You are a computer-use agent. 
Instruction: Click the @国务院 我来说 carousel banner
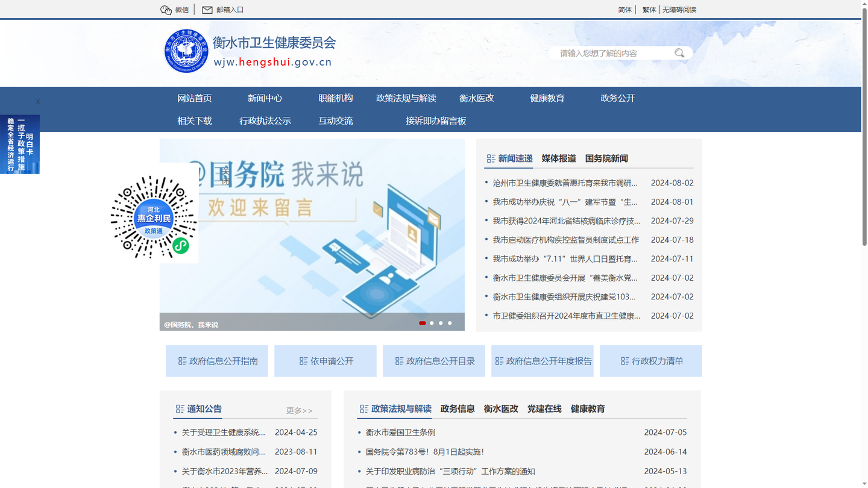tap(312, 234)
